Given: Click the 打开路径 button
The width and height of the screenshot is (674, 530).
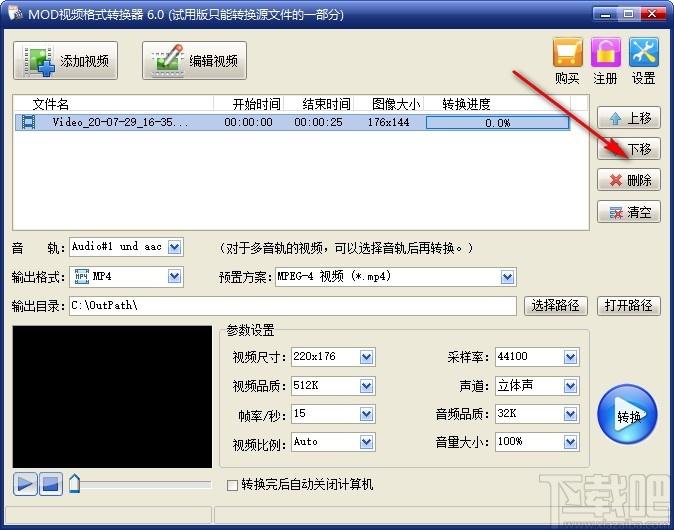Looking at the screenshot, I should 628,306.
